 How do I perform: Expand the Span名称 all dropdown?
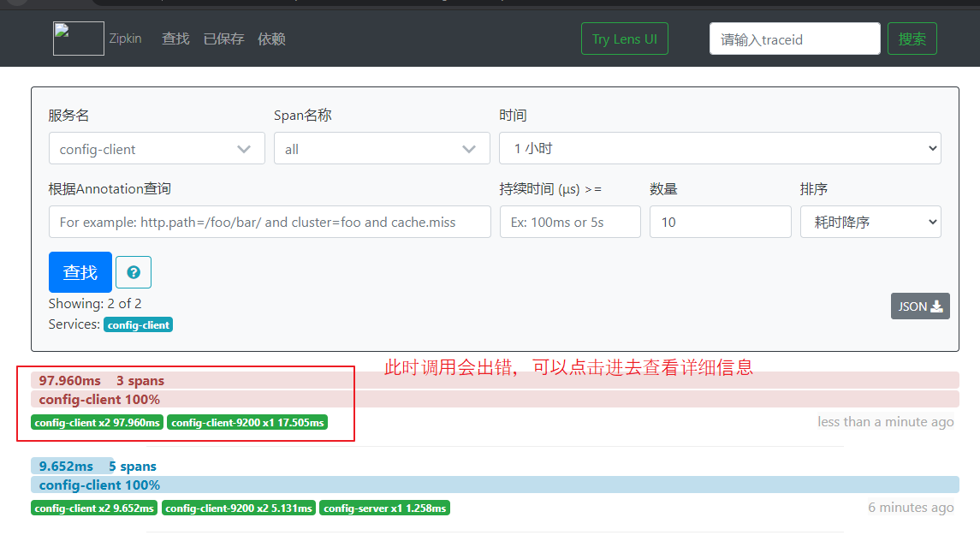pos(382,149)
